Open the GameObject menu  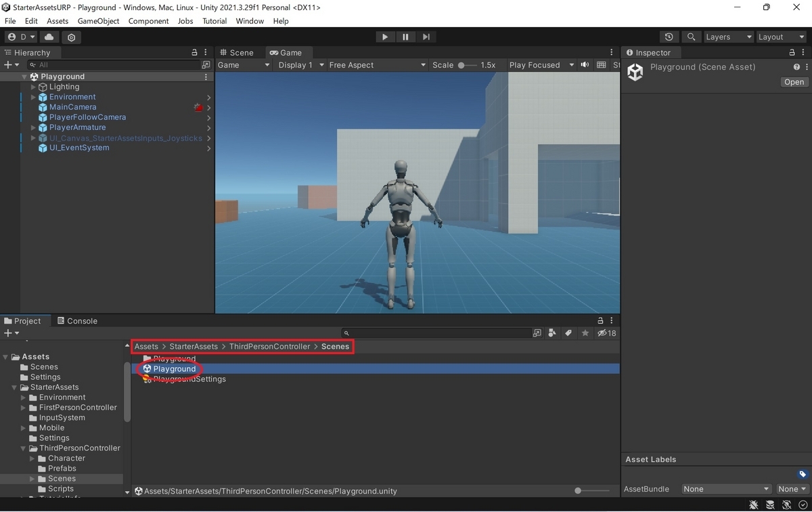click(99, 21)
